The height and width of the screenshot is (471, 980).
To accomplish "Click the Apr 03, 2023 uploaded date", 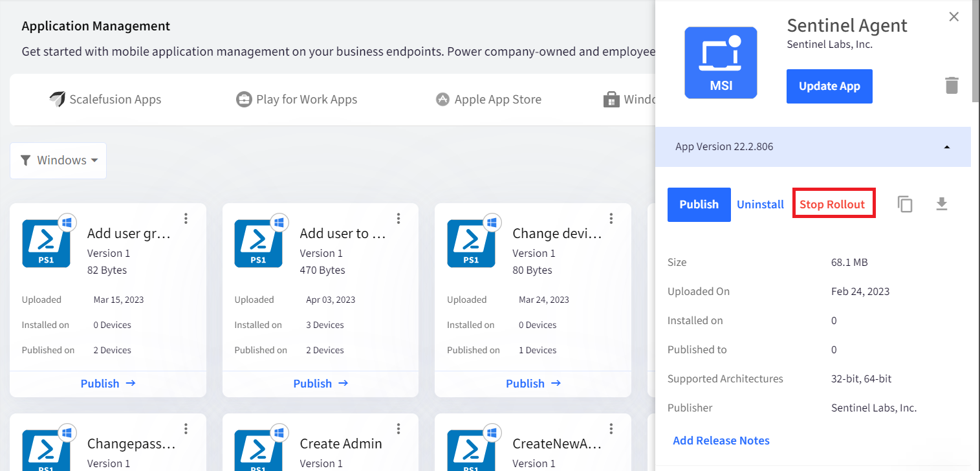I will tap(331, 300).
